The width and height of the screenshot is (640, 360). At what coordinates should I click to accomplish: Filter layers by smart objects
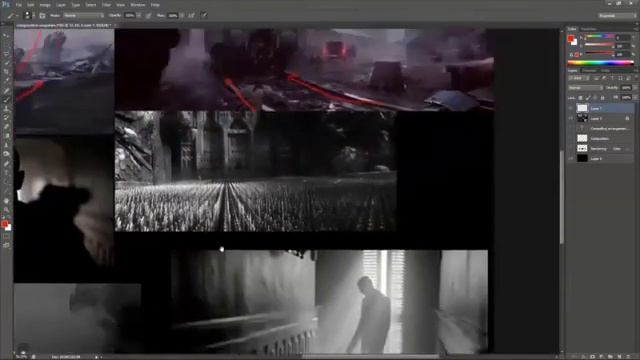point(628,78)
